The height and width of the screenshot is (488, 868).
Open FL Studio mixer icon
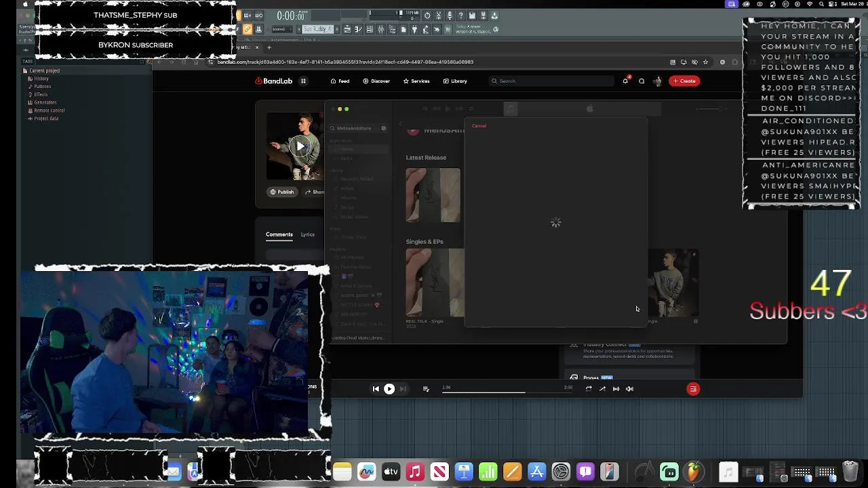point(380,29)
